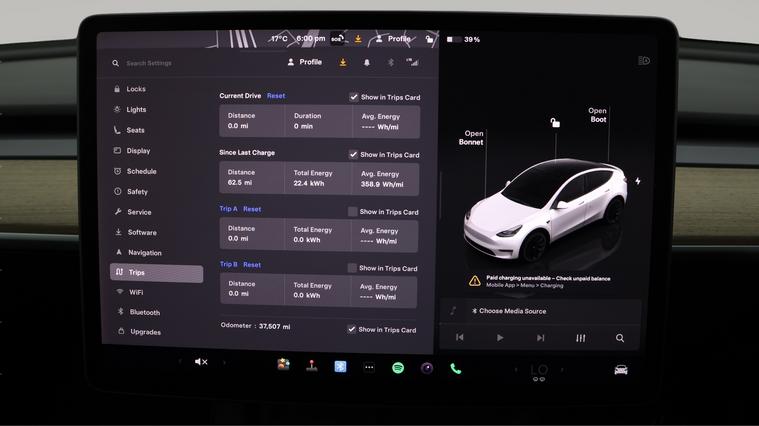Launch Spotify from the dock
The width and height of the screenshot is (759, 426).
coord(398,368)
